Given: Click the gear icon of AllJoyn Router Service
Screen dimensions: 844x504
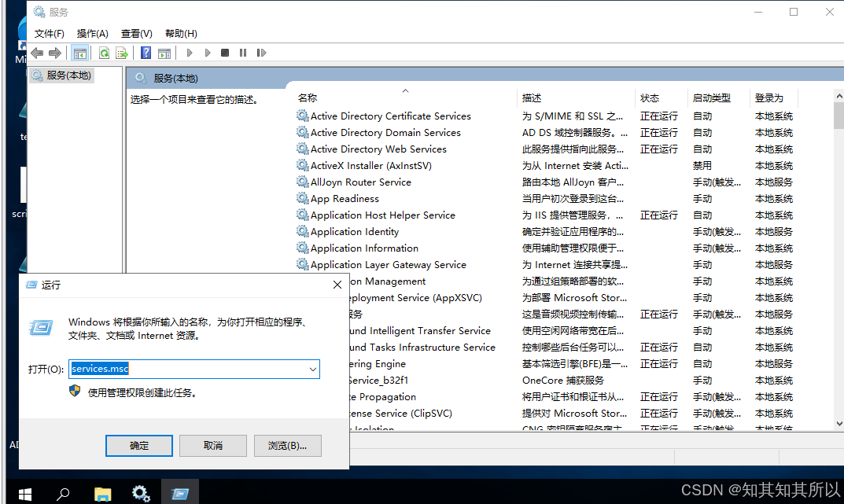Looking at the screenshot, I should pyautogui.click(x=303, y=182).
